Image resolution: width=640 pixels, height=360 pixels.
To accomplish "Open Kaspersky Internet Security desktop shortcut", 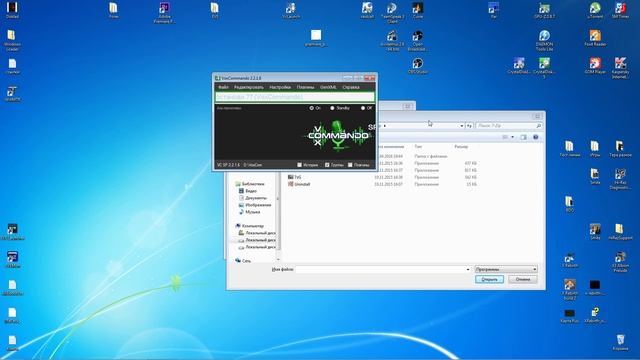I will coord(620,68).
